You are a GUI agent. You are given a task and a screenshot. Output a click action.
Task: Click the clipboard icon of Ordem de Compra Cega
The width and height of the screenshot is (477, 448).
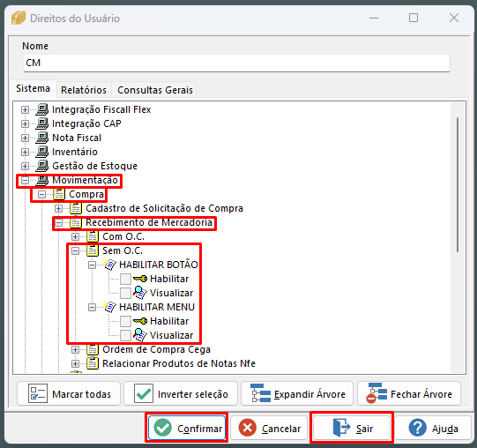[93, 349]
